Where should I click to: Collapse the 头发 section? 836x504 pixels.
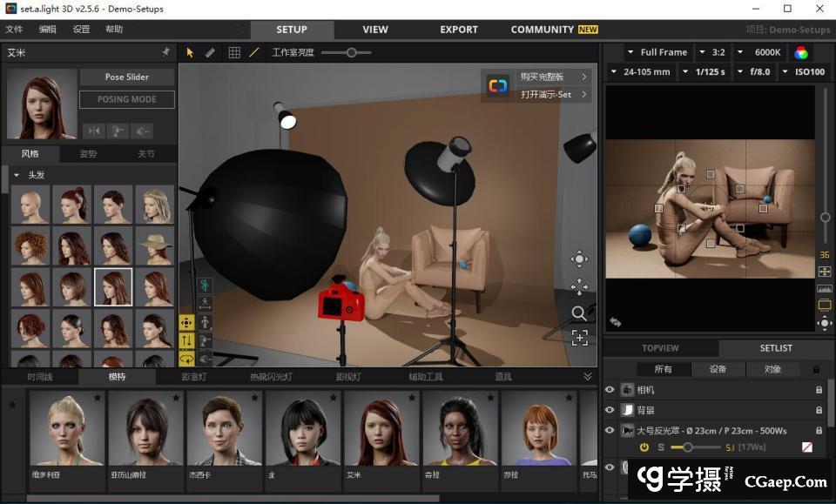[17, 174]
